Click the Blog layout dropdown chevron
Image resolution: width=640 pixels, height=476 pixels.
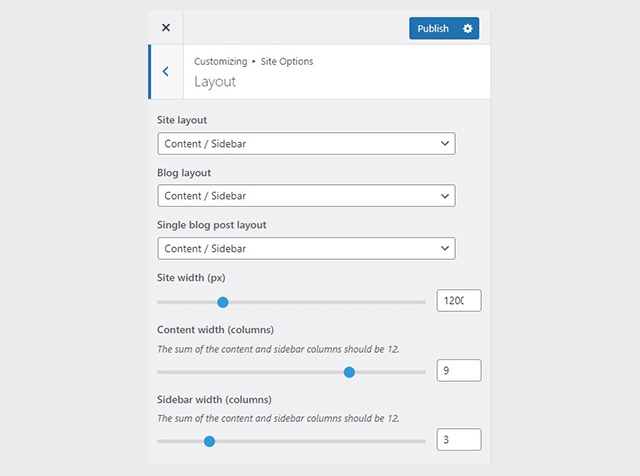445,196
